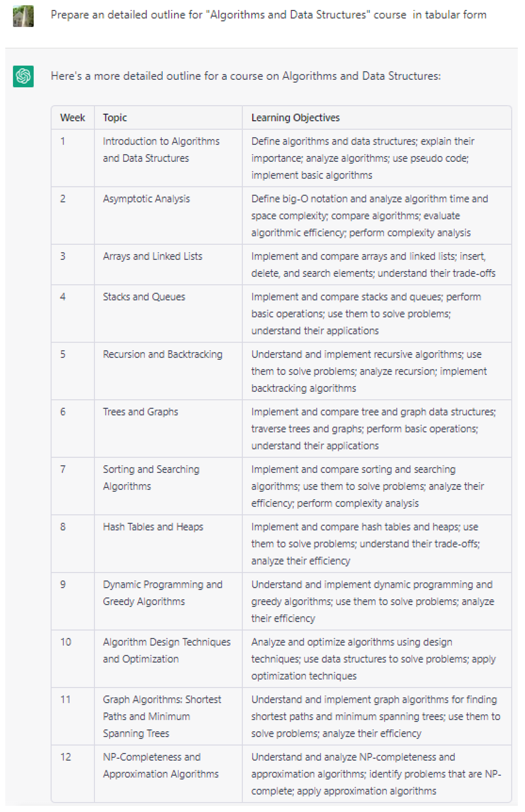This screenshot has width=525, height=812.
Task: Click the Algorithm Design Techniques topic cell
Action: pos(166,650)
